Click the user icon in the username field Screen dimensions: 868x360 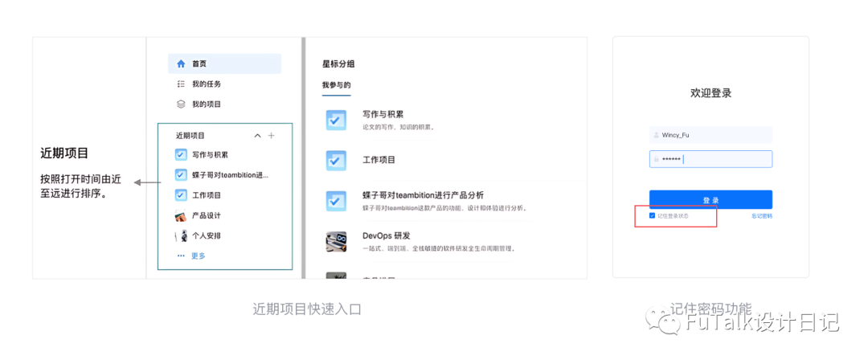point(657,134)
